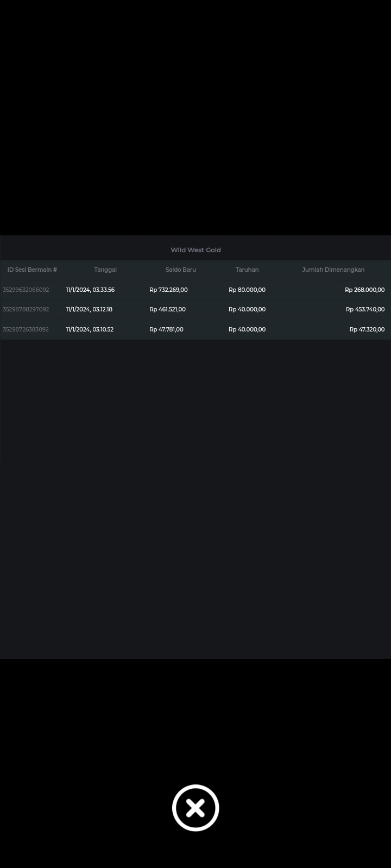This screenshot has width=391, height=868.
Task: Select the balance Rp 732.269,00
Action: point(168,290)
